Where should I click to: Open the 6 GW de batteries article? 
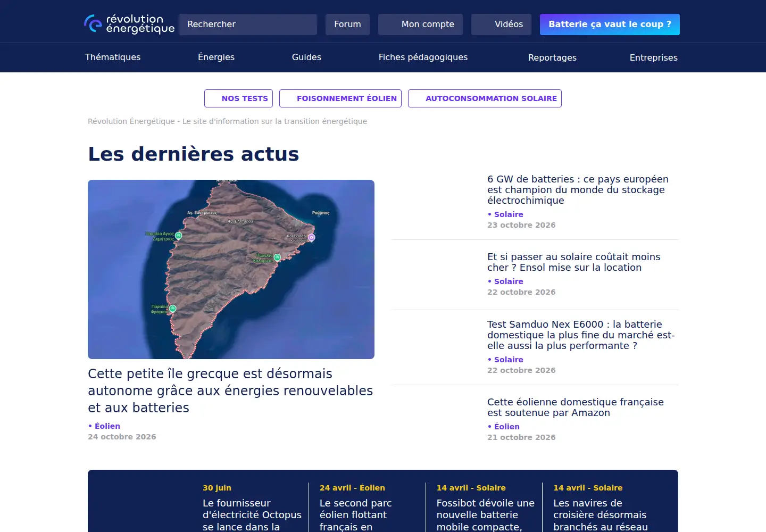(x=578, y=190)
